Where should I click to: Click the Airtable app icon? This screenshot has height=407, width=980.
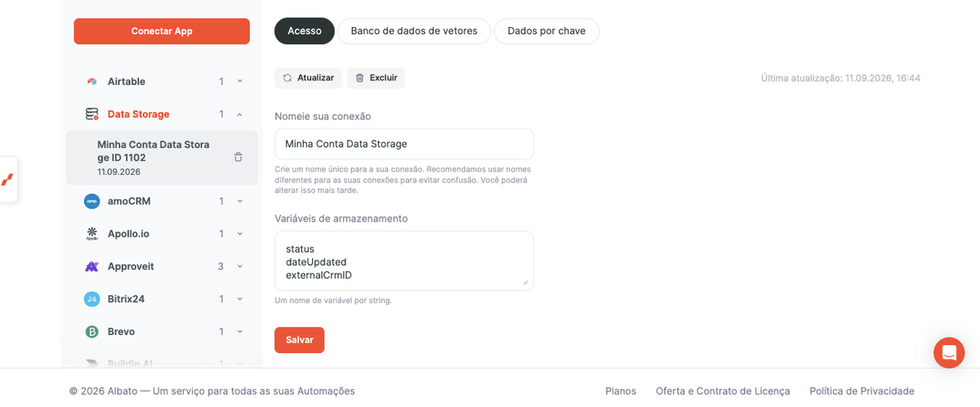click(x=92, y=82)
